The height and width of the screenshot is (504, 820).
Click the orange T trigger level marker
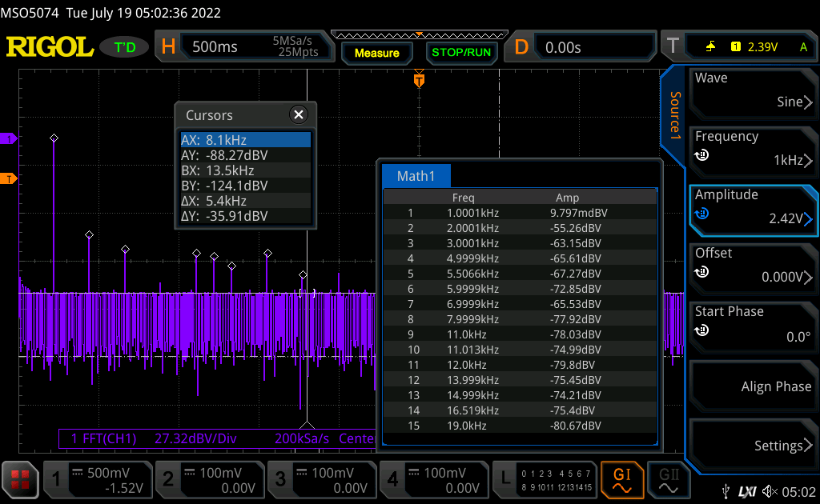[x=9, y=179]
